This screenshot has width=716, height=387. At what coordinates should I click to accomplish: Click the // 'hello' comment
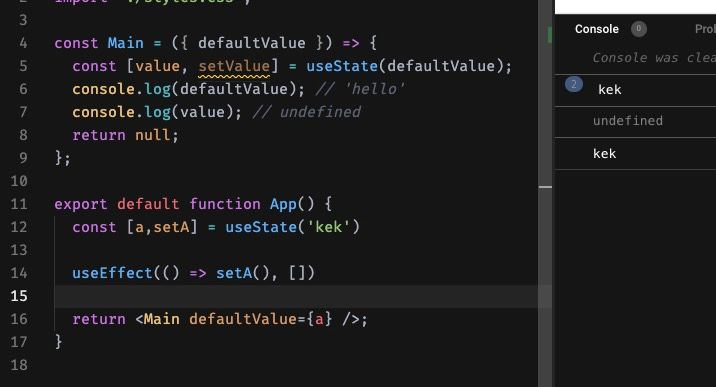pos(360,89)
